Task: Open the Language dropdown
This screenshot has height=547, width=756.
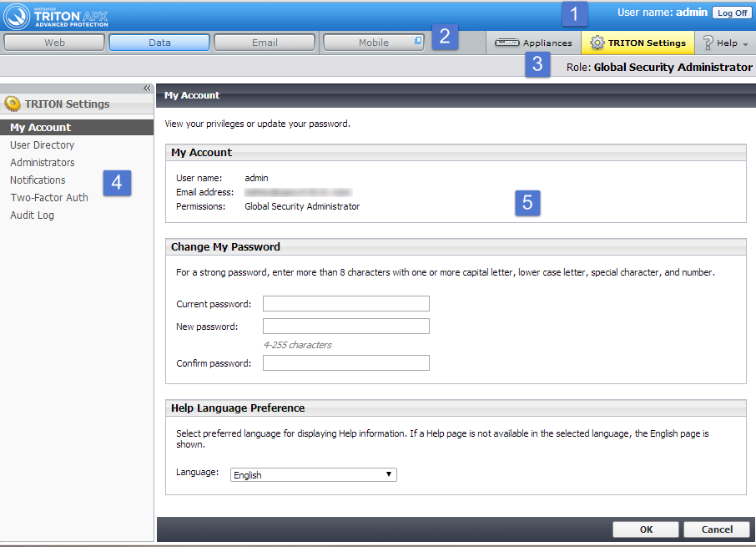Action: [x=314, y=474]
